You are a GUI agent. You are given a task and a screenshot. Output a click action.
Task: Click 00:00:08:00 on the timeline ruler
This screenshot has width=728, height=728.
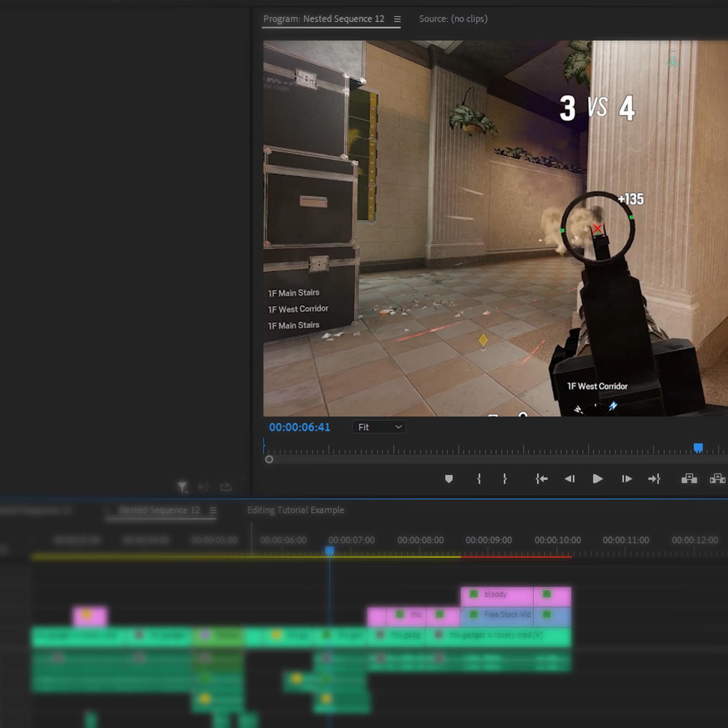[420, 540]
